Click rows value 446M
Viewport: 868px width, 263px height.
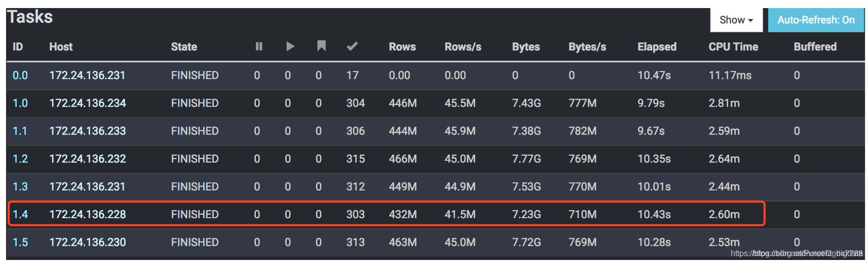[403, 103]
